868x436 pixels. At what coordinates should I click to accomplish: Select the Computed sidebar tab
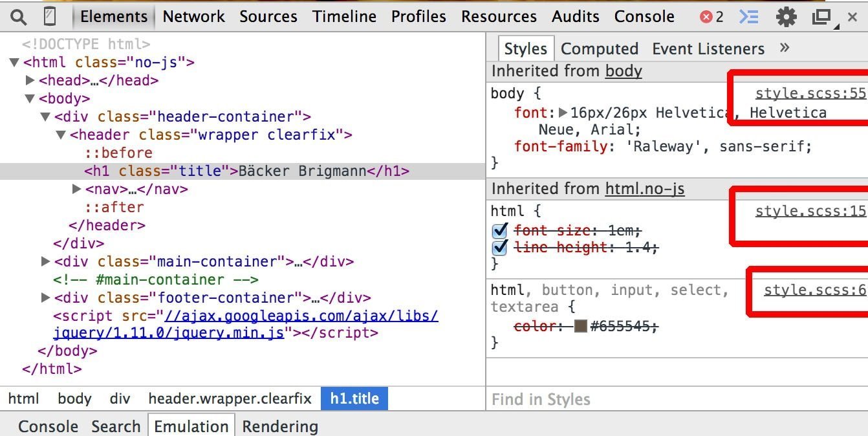click(600, 49)
